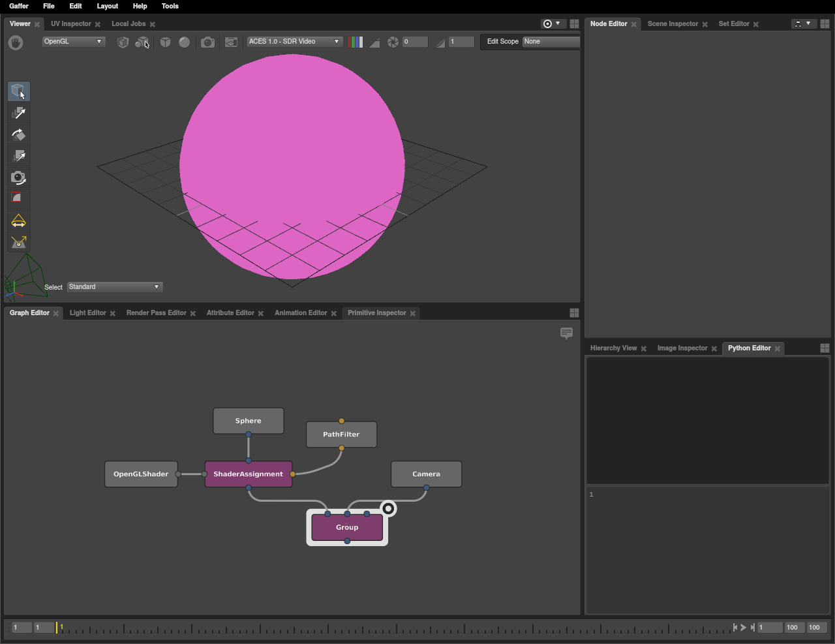Open the shading mode icon menu

142,42
